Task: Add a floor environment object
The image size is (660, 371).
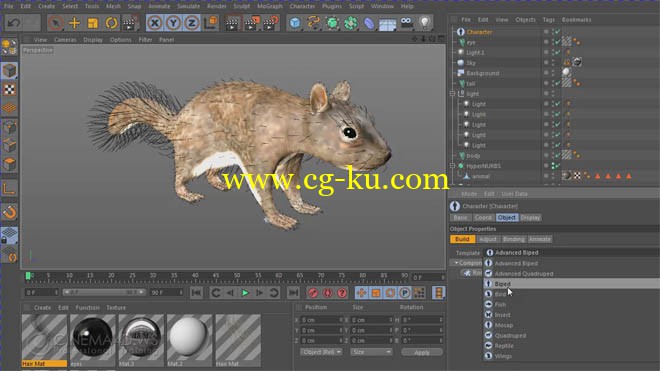Action: [388, 23]
